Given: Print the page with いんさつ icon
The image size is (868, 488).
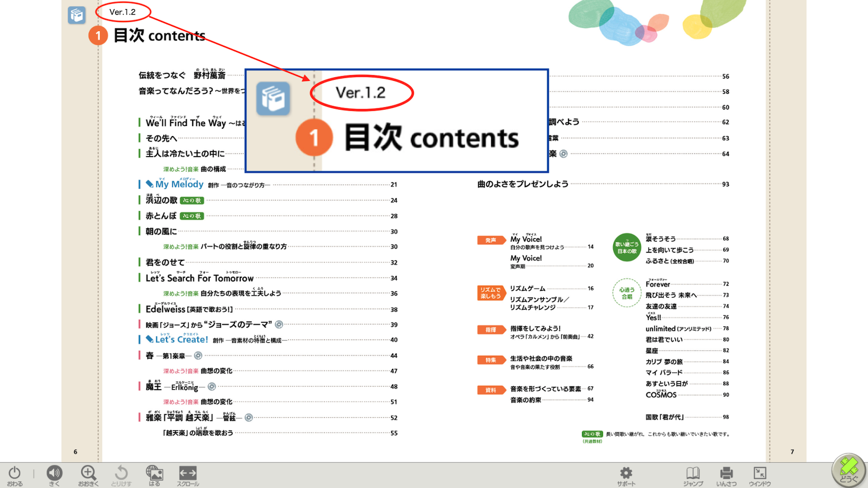Looking at the screenshot, I should [726, 474].
